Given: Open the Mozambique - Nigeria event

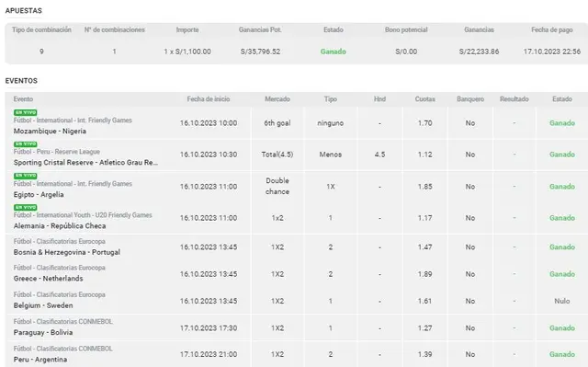Looking at the screenshot, I should point(50,131).
